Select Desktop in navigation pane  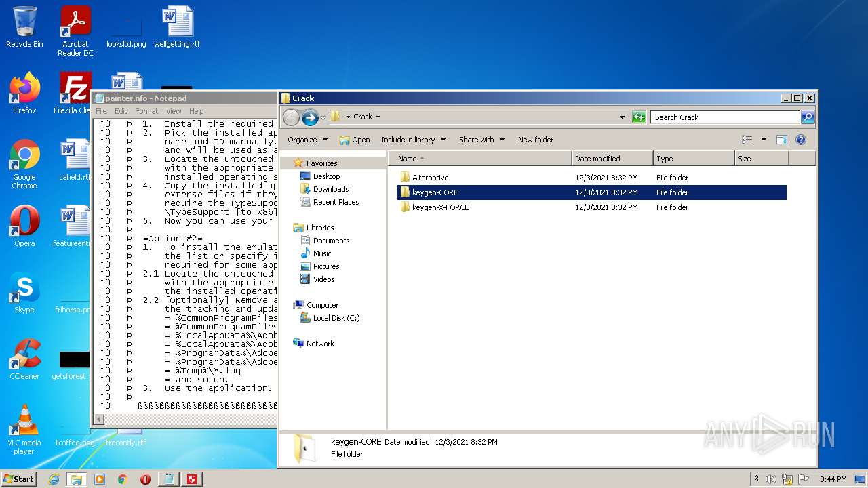319,176
